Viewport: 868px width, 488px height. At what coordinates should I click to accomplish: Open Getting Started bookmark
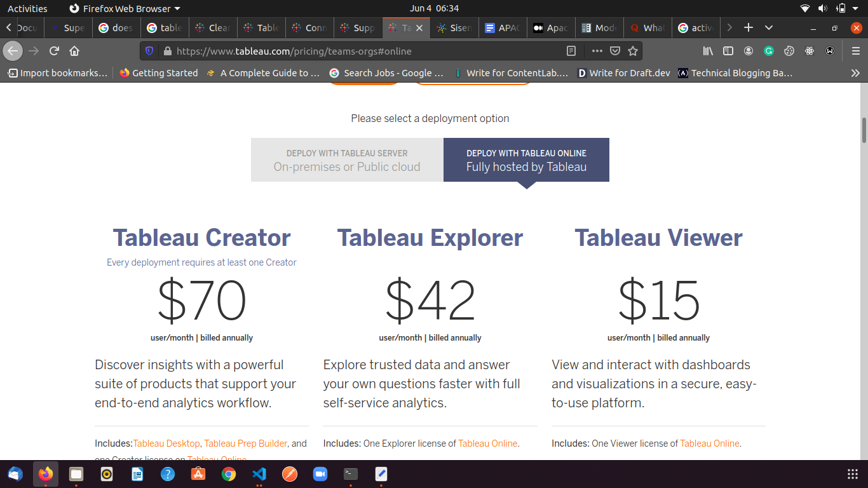click(x=159, y=73)
